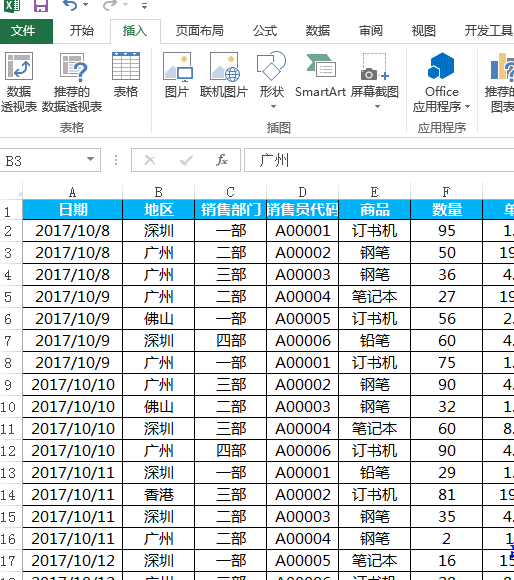This screenshot has width=514, height=580.
Task: Click cell A00006 in row 12
Action: coord(302,451)
